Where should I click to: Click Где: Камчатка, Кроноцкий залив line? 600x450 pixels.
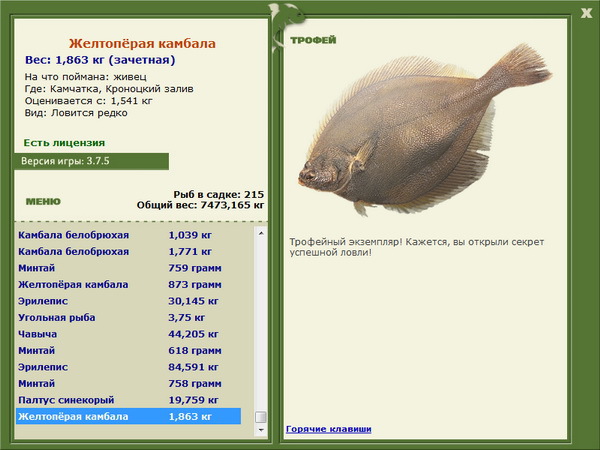coord(109,89)
